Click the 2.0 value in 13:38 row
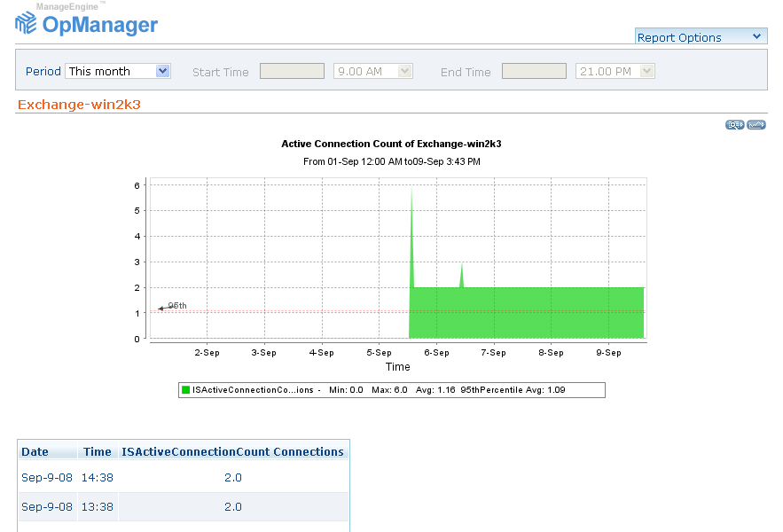 [x=232, y=506]
